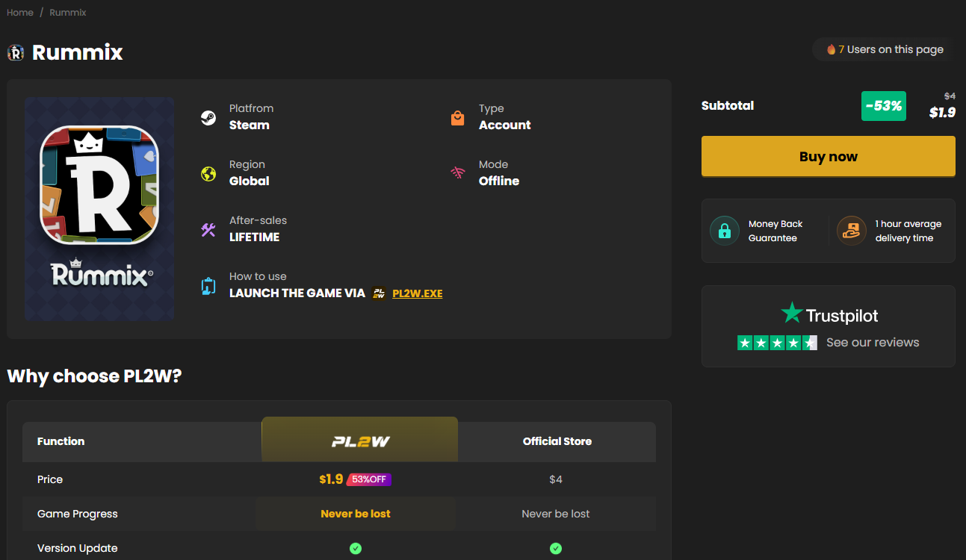Image resolution: width=966 pixels, height=560 pixels.
Task: Click the How to use clipboard icon
Action: pos(208,286)
